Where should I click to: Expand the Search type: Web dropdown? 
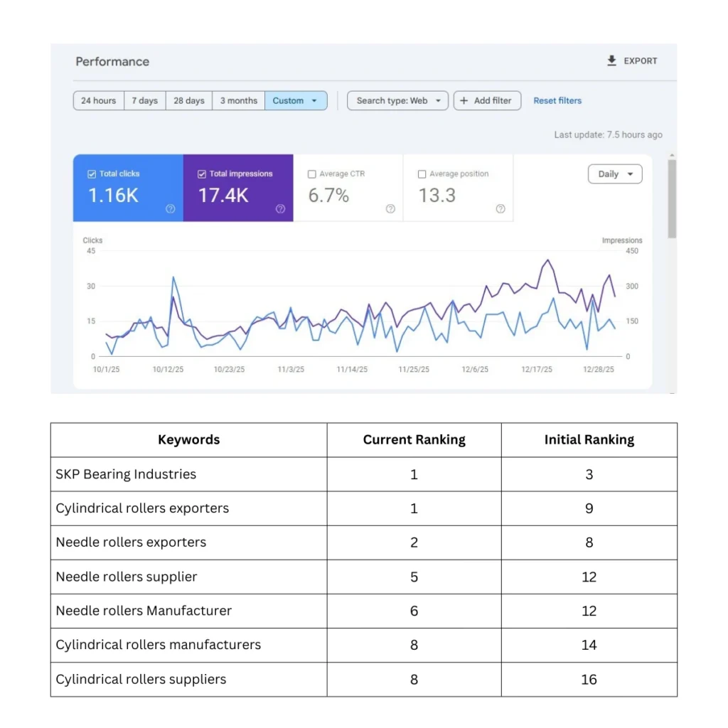point(397,101)
